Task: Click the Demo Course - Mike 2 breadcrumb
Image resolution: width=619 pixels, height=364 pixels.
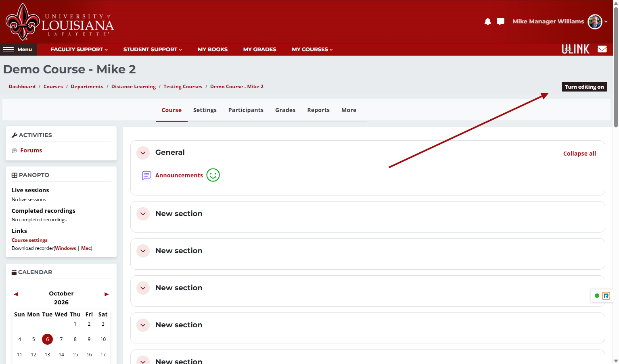Action: tap(237, 87)
